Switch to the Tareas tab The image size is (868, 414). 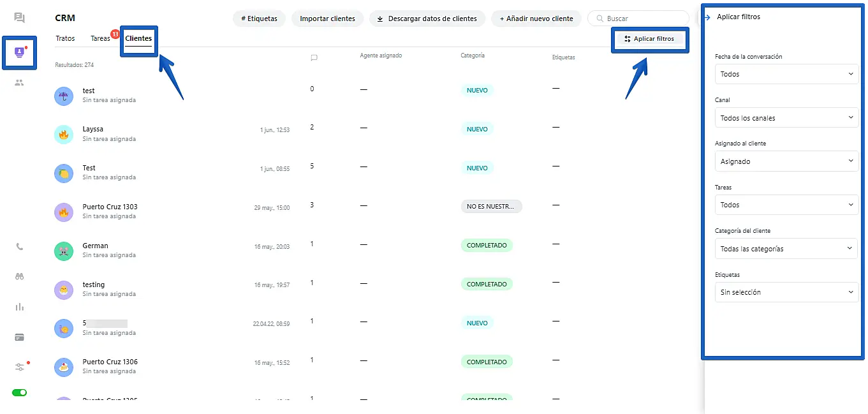100,38
